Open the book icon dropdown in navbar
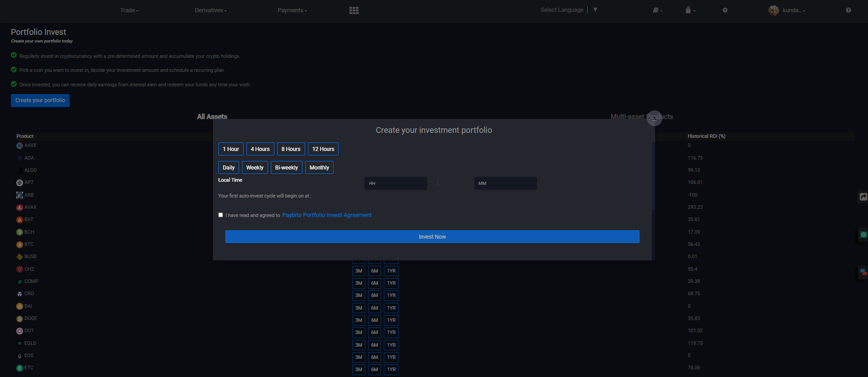 (x=657, y=10)
